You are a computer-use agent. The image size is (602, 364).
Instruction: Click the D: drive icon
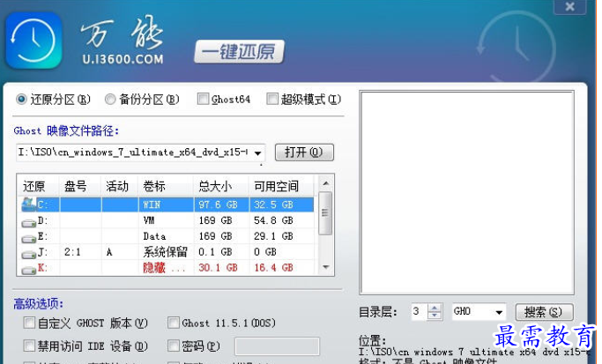pos(29,223)
